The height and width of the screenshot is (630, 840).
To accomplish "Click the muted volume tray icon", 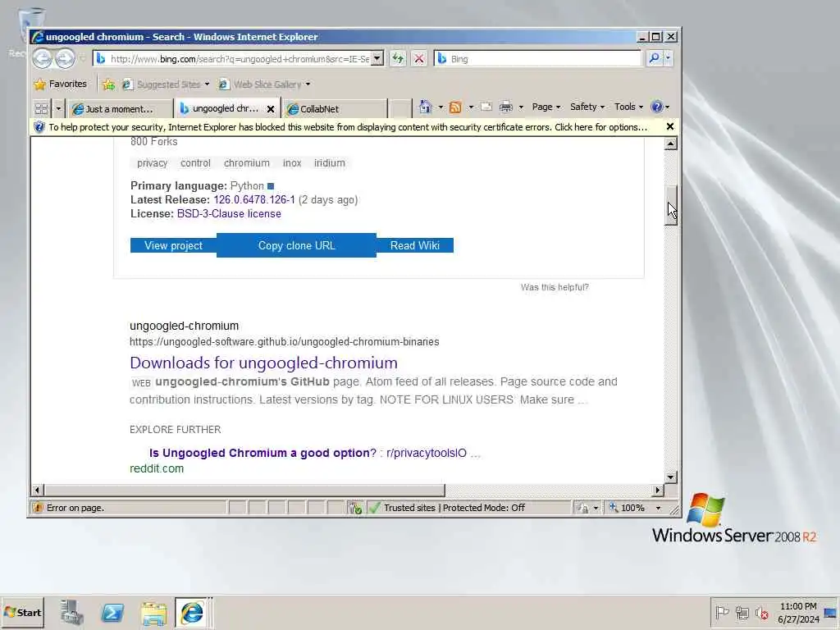I will [x=761, y=612].
